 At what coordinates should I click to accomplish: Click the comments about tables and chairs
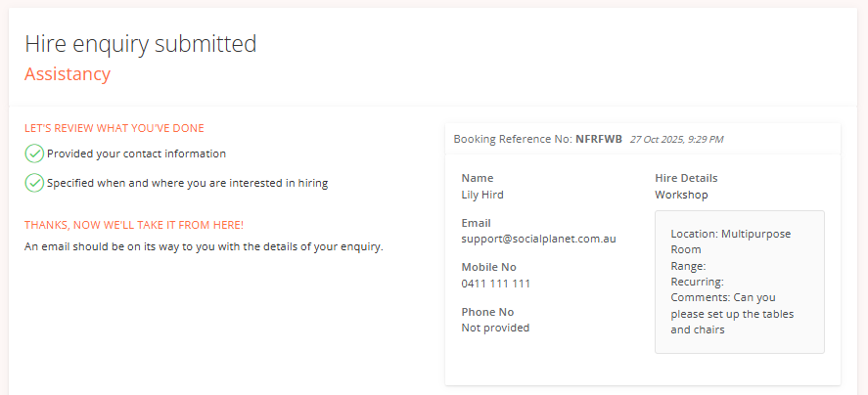[732, 314]
